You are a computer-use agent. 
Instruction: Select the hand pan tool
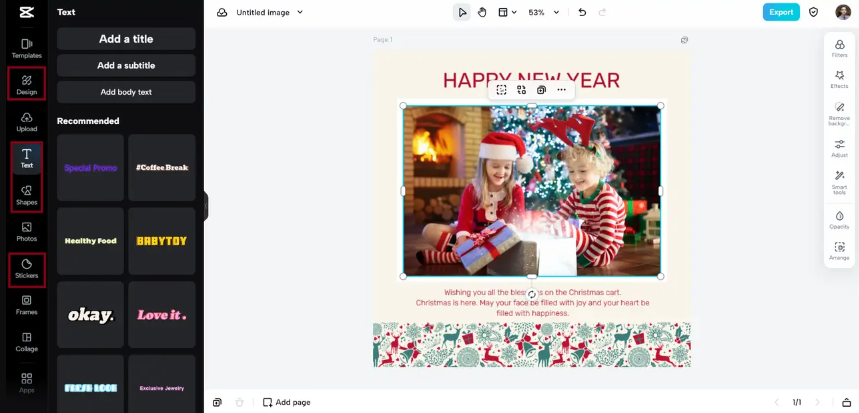coord(482,12)
